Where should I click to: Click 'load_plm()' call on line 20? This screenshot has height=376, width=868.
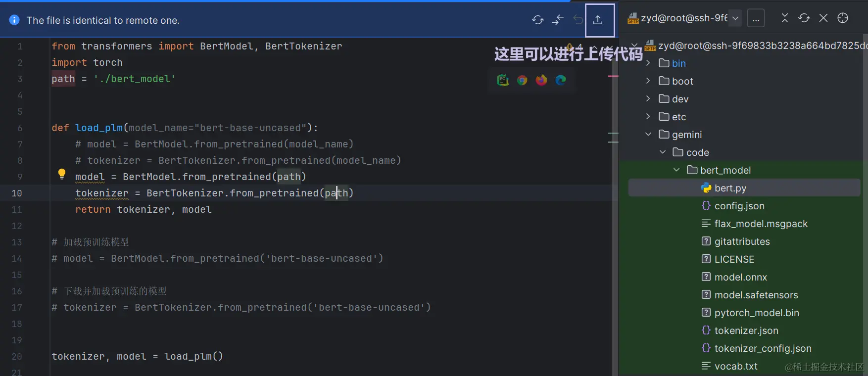click(193, 356)
